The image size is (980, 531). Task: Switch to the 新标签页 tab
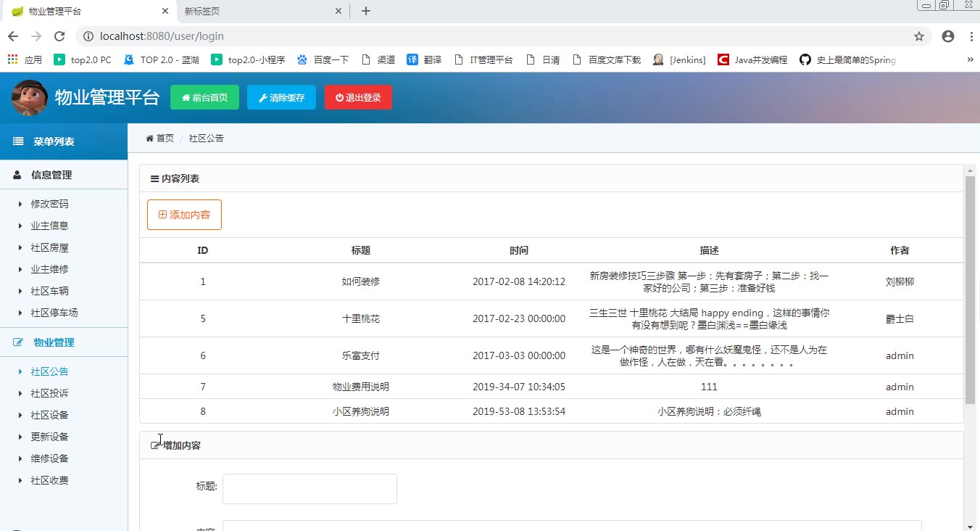pyautogui.click(x=254, y=11)
